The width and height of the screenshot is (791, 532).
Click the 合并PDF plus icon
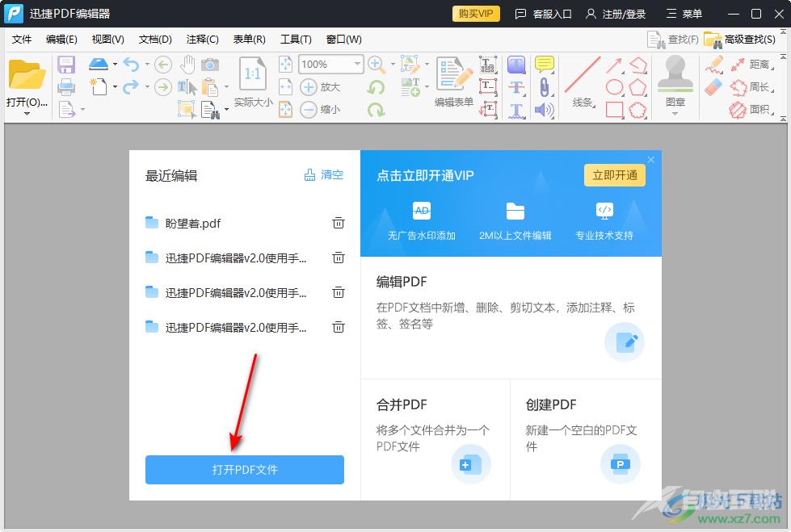(471, 464)
